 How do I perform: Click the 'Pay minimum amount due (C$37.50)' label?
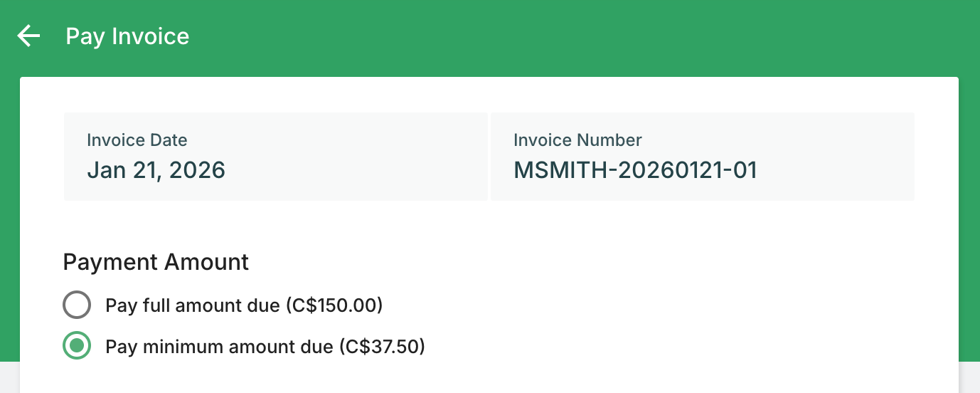[265, 347]
